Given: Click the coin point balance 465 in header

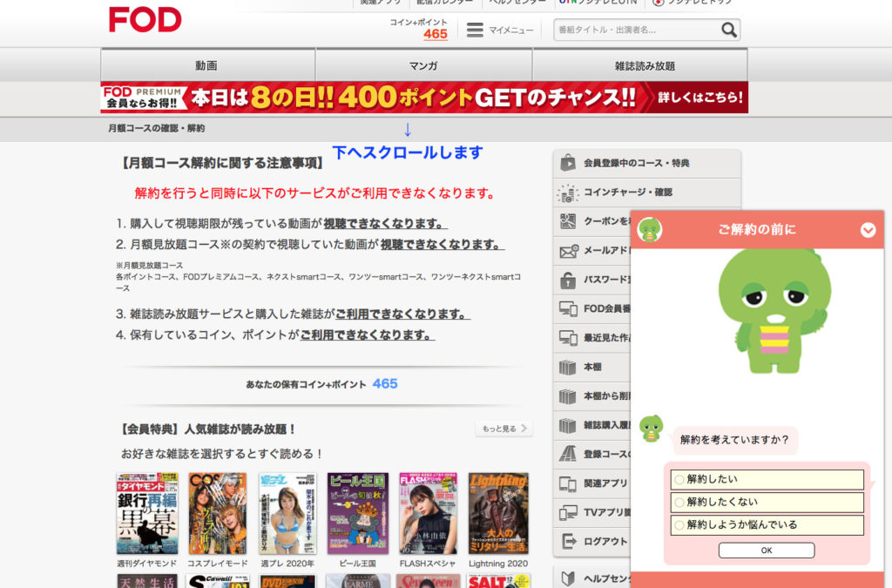Looking at the screenshot, I should pos(436,34).
